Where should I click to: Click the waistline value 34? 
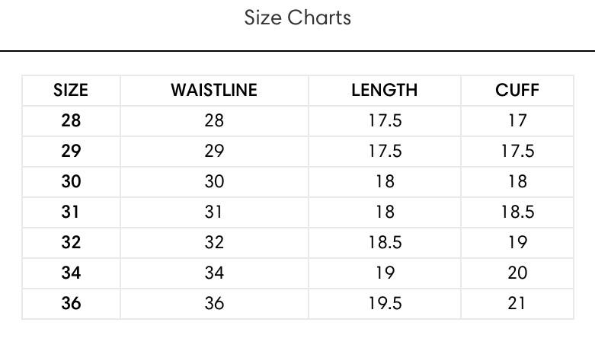(x=214, y=273)
